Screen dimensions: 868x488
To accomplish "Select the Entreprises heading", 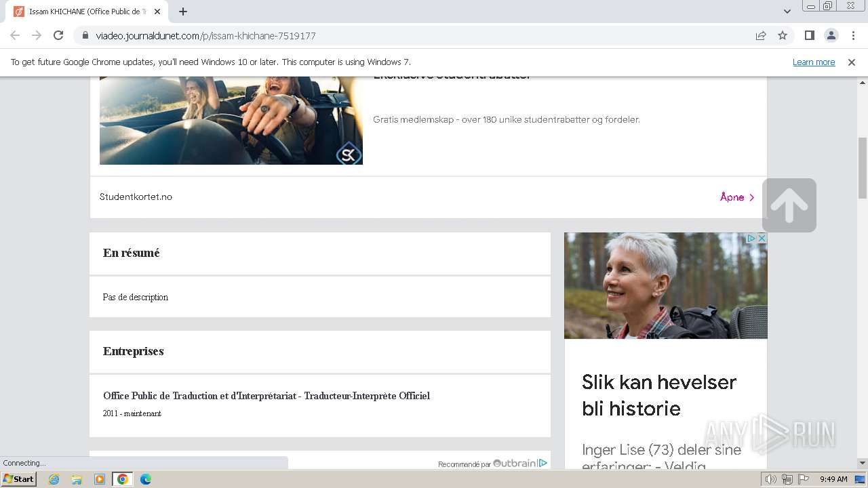I will [134, 351].
